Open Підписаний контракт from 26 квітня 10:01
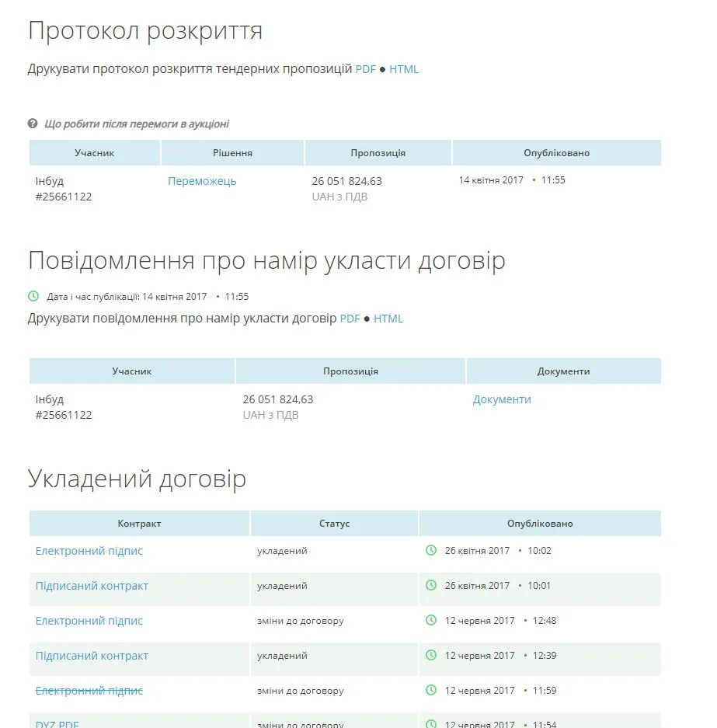 pos(92,586)
